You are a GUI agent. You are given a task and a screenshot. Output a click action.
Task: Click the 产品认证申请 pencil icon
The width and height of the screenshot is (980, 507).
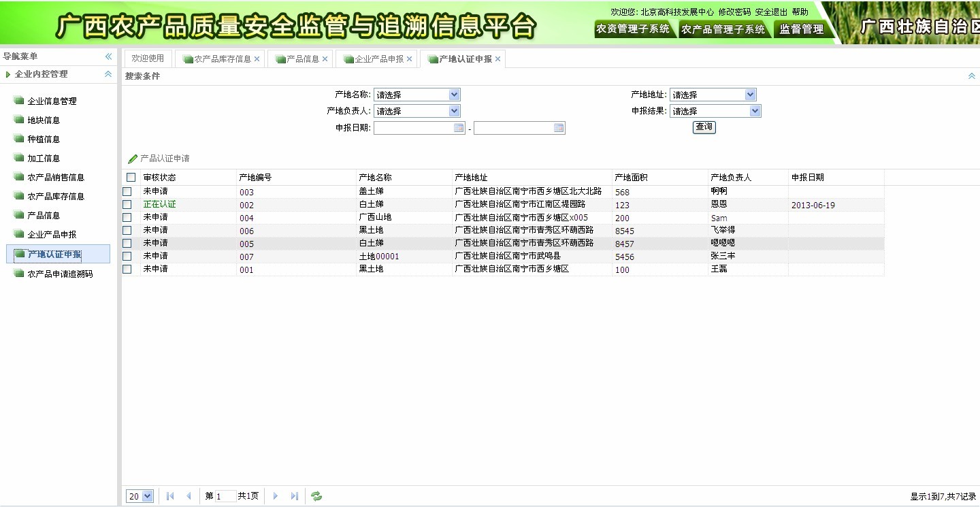(133, 158)
